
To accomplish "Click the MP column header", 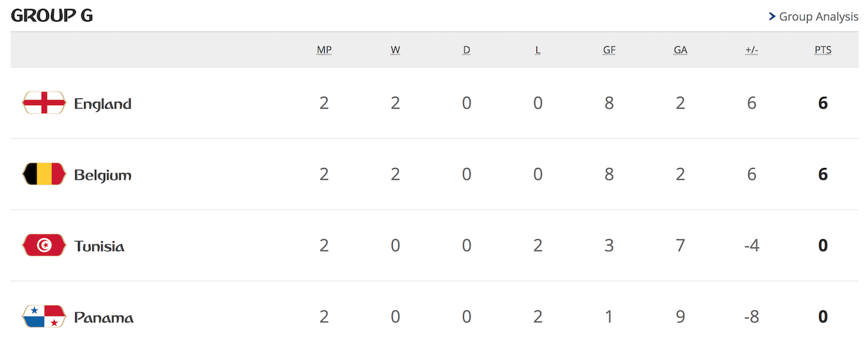I will coord(324,50).
